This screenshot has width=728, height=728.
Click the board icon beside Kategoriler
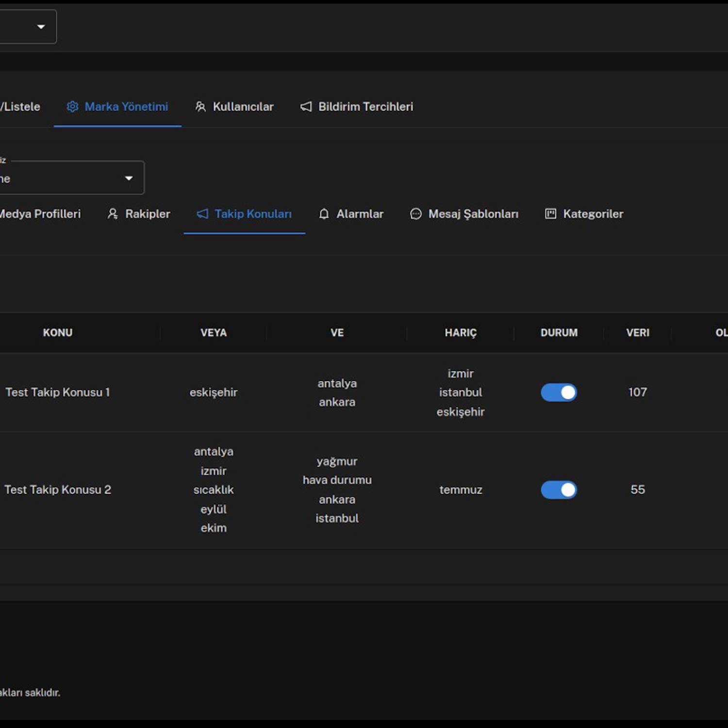coord(550,214)
